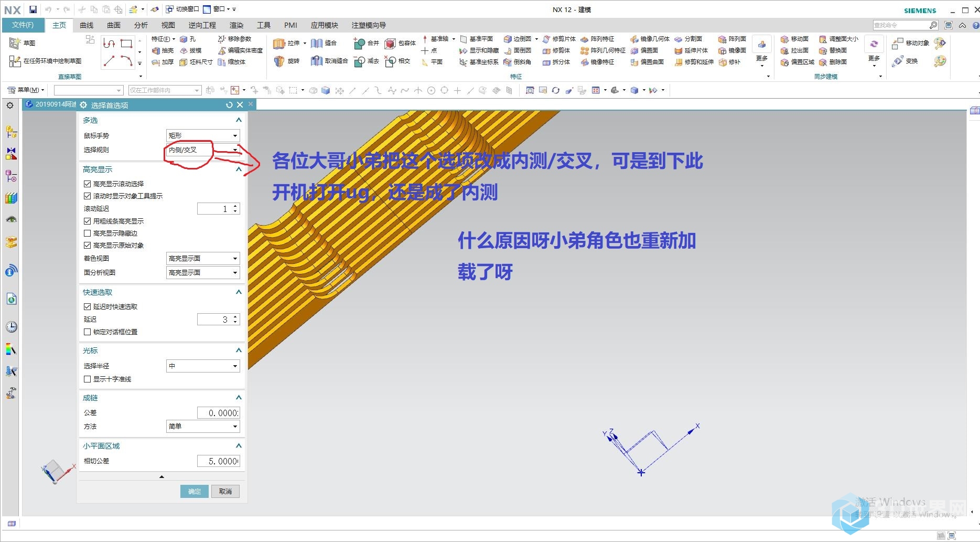
Task: Select the 草图 (Sketch) tool
Action: (23, 43)
